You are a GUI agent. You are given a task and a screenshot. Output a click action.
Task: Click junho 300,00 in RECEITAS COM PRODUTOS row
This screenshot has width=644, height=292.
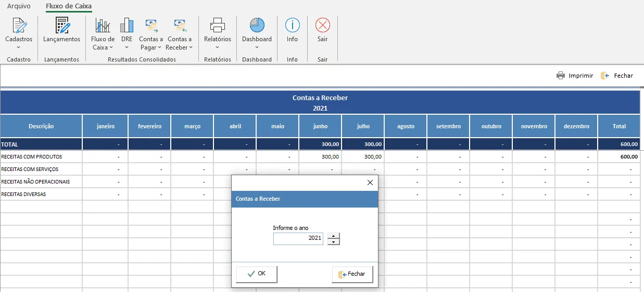tap(330, 156)
